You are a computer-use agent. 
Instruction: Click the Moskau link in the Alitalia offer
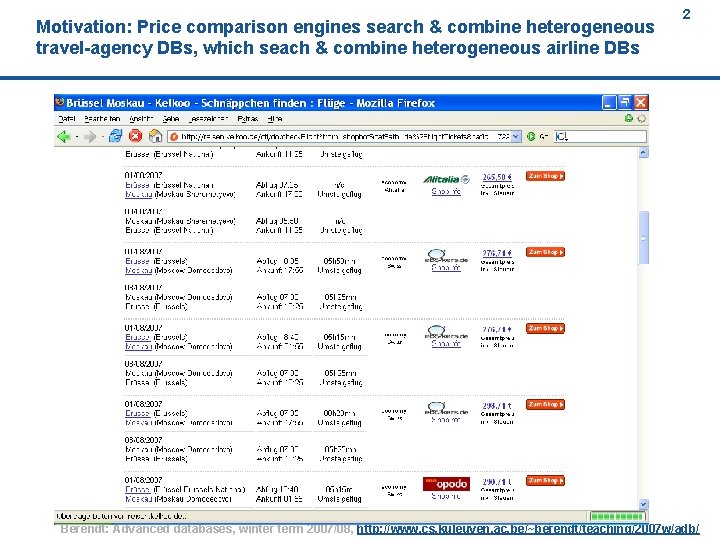139,194
